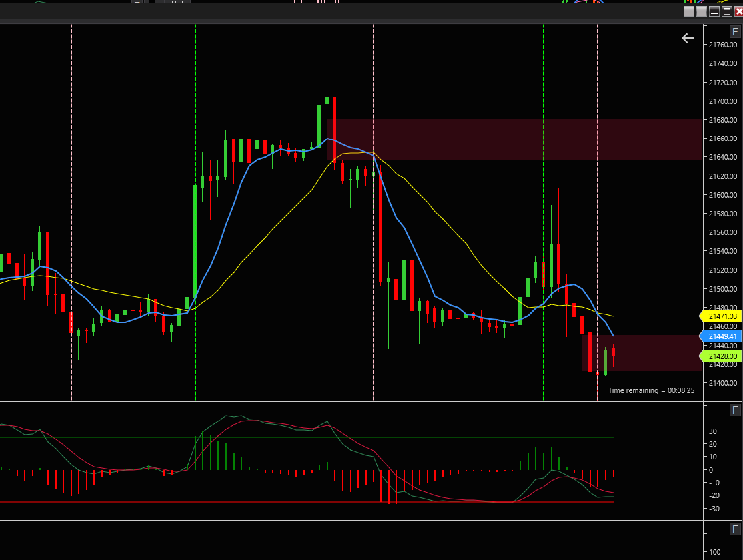Select the lower red zone near 21440
This screenshot has height=560, width=743.
coord(642,353)
